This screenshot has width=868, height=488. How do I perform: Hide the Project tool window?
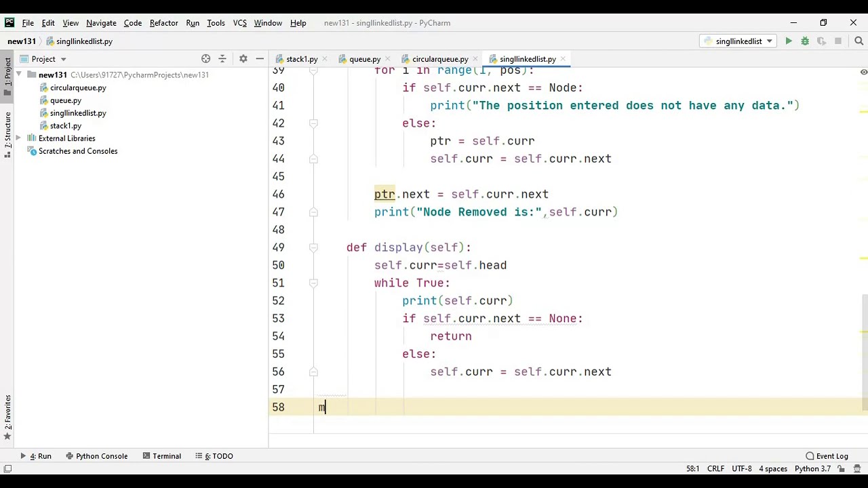point(260,59)
